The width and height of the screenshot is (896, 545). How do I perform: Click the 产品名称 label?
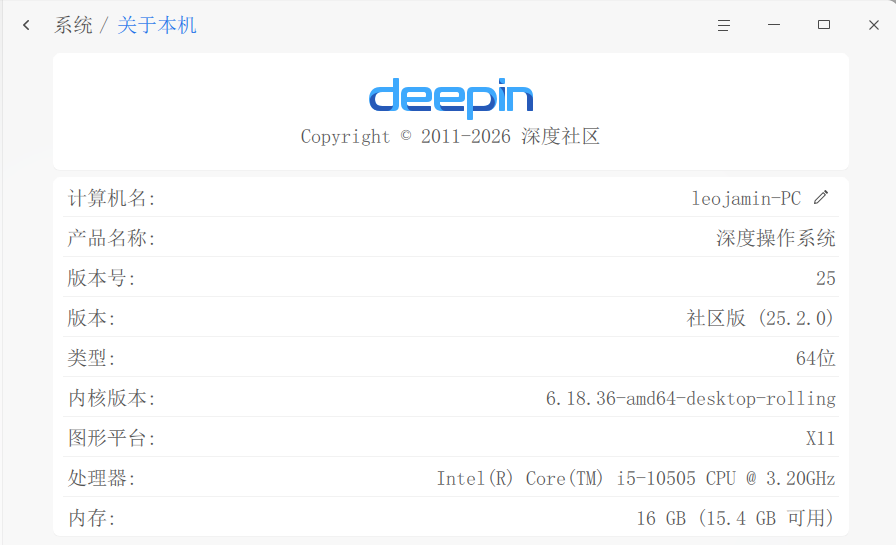pyautogui.click(x=111, y=238)
